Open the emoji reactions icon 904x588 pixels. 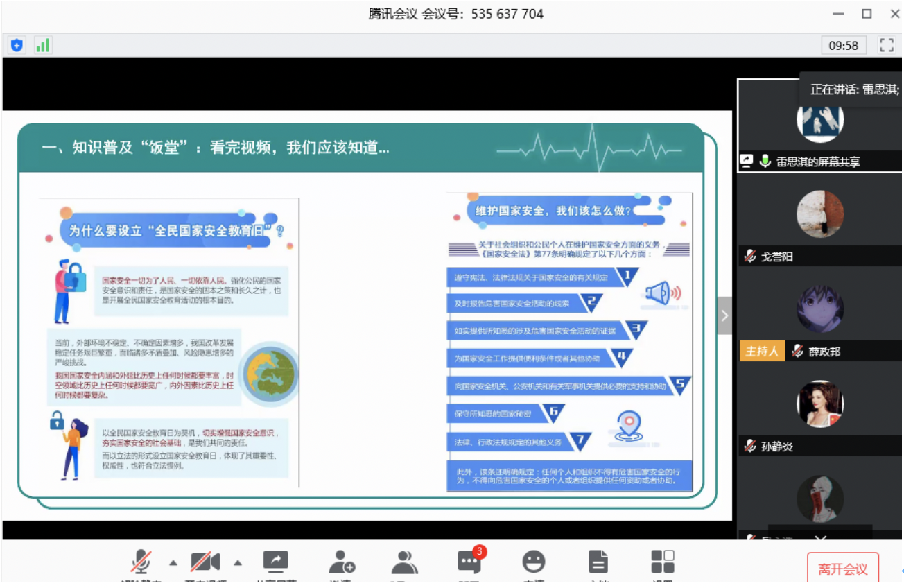point(533,562)
